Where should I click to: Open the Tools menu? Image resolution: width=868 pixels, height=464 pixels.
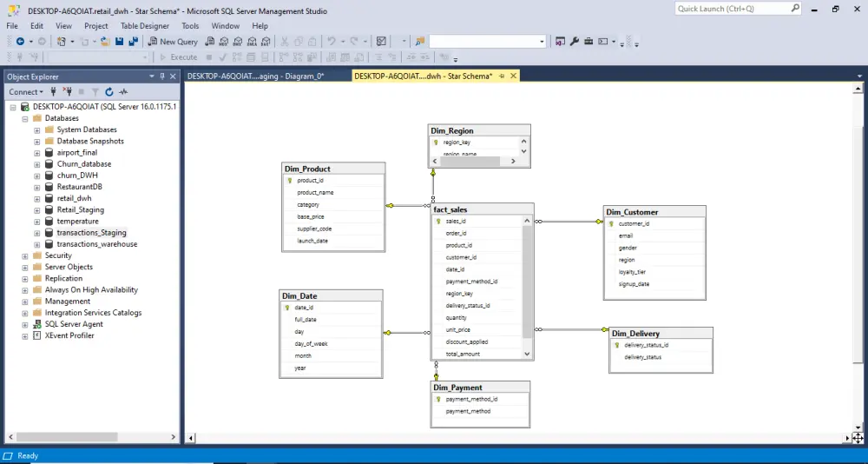(190, 25)
